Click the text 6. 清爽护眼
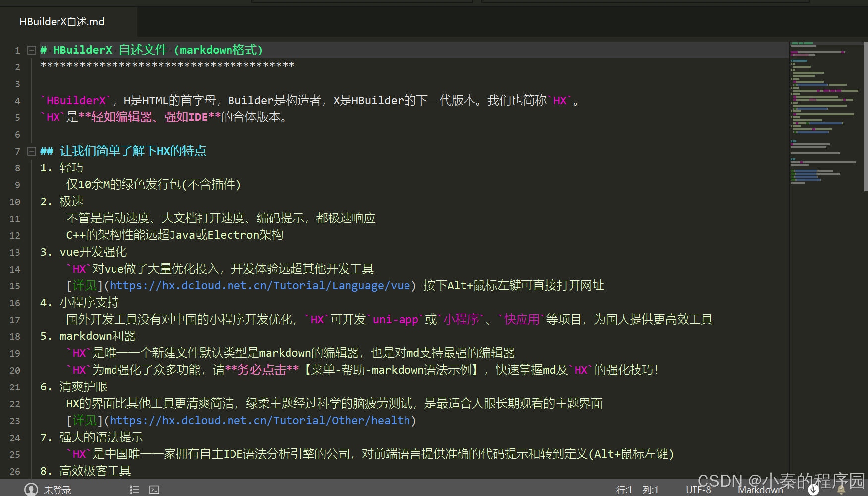The width and height of the screenshot is (868, 496). (74, 387)
